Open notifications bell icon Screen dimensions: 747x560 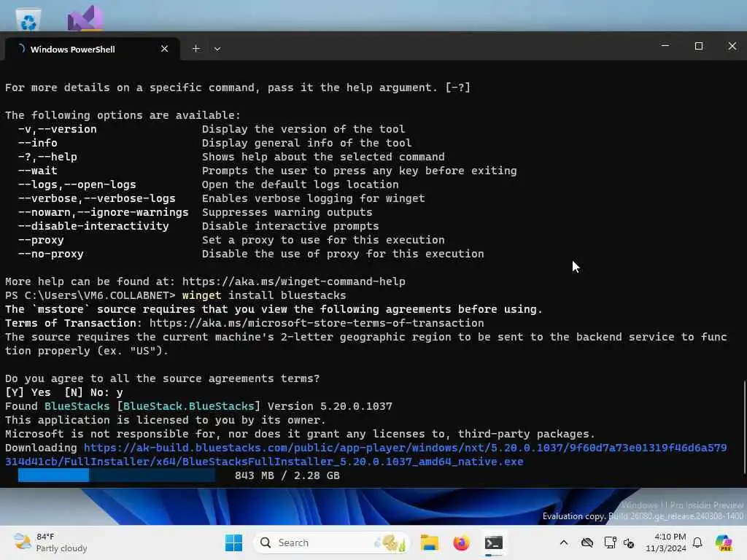pyautogui.click(x=697, y=542)
